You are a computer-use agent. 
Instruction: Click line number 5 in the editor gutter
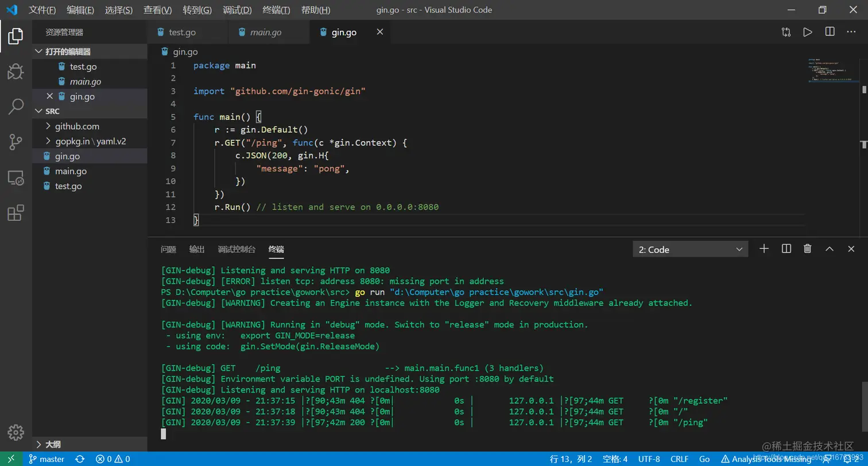[x=173, y=117]
